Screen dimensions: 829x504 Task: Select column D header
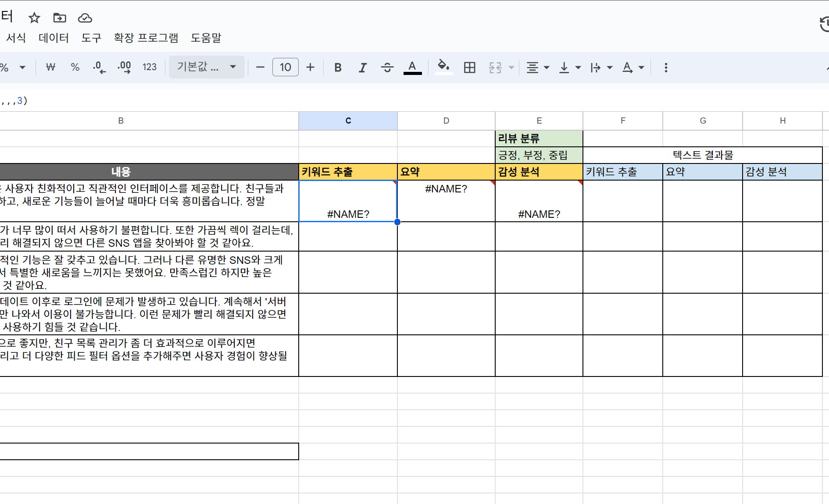pyautogui.click(x=446, y=121)
